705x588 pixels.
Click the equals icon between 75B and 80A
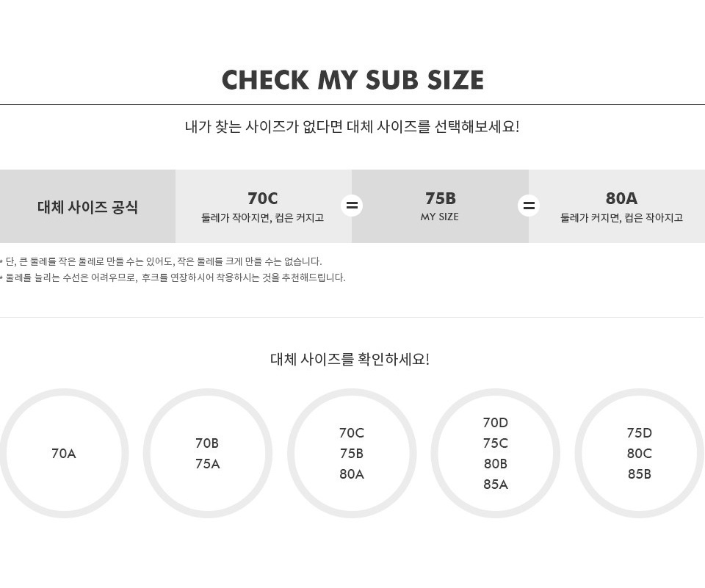(529, 206)
